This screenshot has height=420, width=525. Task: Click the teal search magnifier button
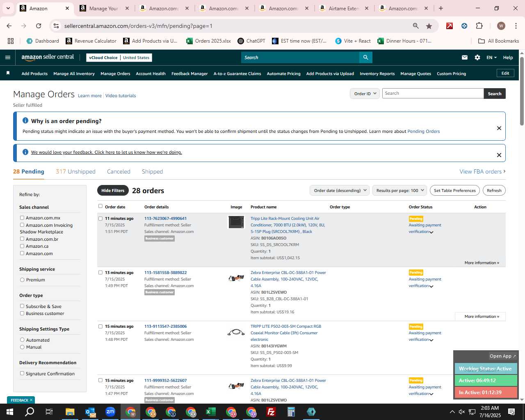click(365, 57)
